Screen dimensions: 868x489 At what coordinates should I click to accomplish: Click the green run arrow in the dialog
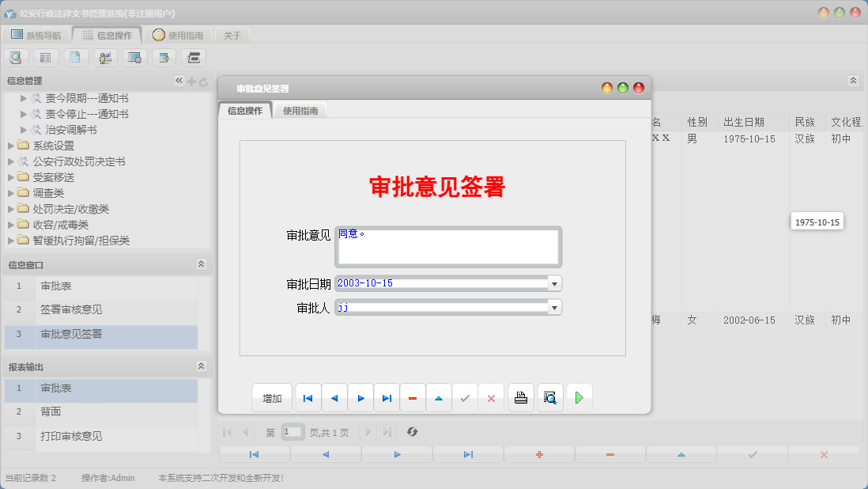click(579, 397)
